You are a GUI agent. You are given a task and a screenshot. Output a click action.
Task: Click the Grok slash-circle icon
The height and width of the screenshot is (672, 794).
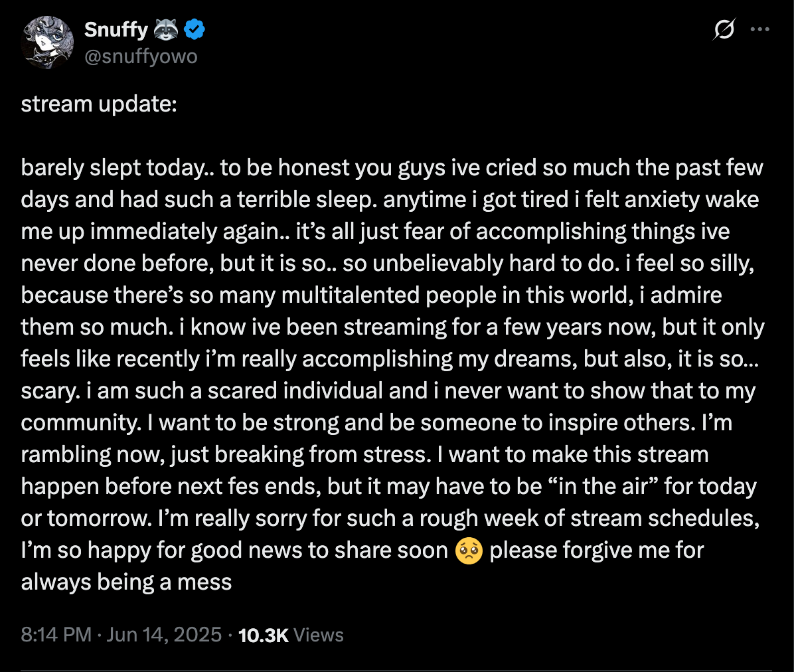(724, 29)
